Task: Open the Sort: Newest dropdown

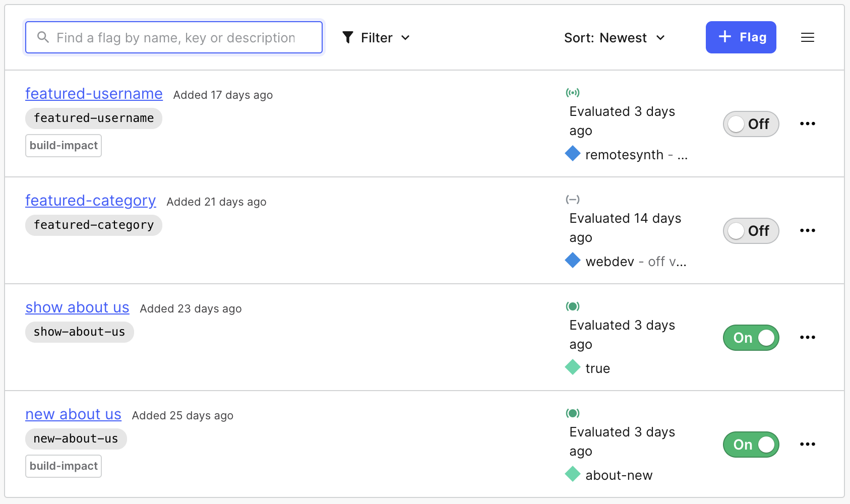Action: click(615, 37)
